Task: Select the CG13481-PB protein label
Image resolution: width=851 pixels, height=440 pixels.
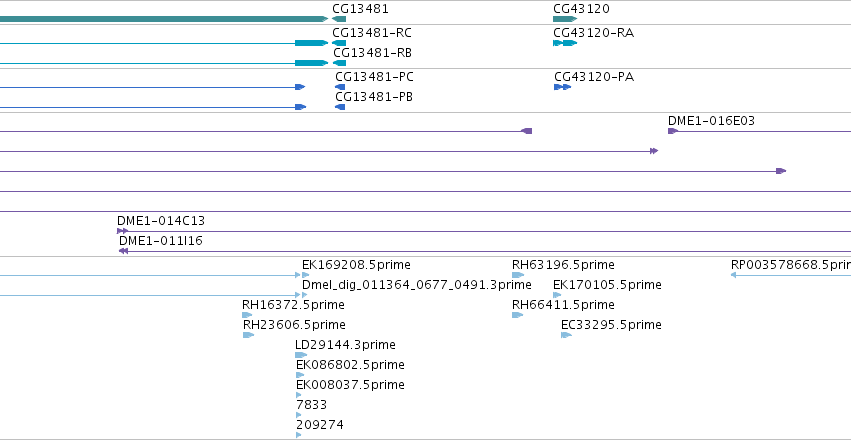Action: (374, 97)
